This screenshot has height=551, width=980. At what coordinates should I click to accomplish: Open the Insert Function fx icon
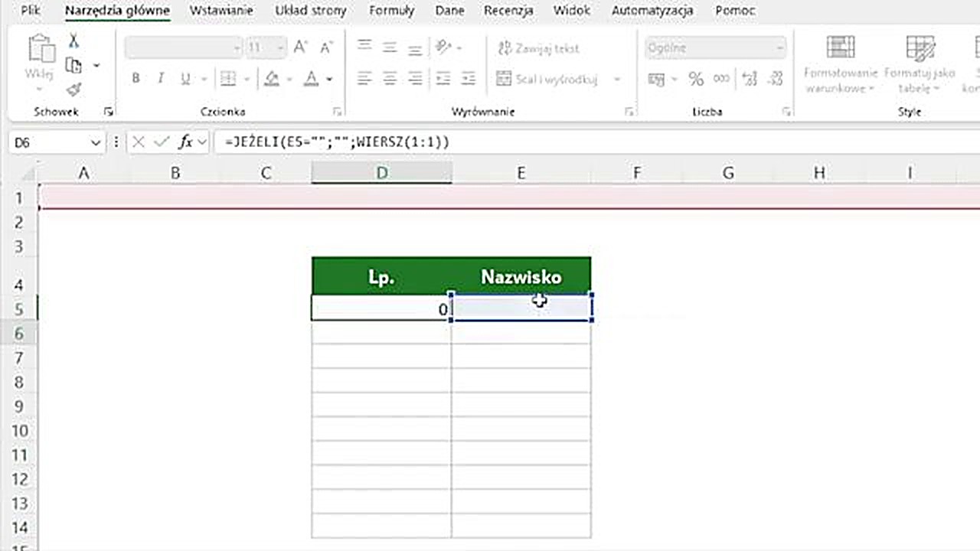[x=186, y=142]
